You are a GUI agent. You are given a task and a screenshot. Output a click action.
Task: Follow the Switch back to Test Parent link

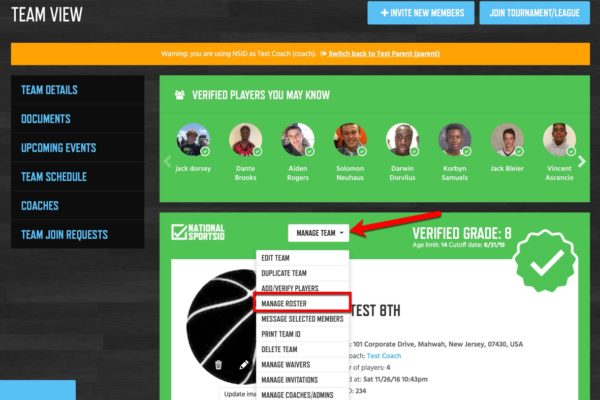tap(384, 54)
